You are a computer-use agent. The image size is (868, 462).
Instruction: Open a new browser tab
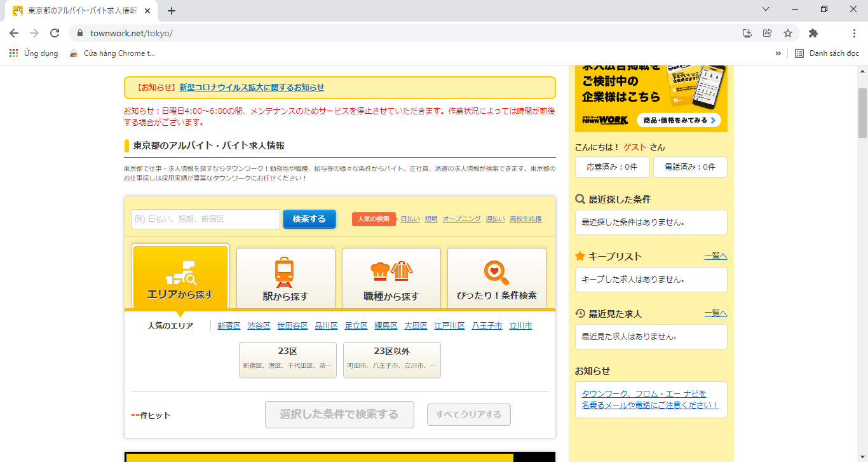click(172, 11)
